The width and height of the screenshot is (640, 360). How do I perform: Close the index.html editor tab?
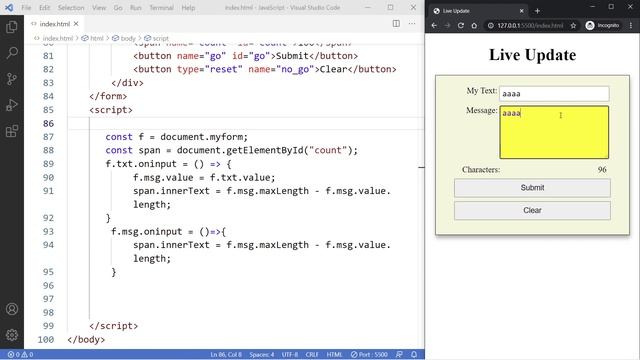pyautogui.click(x=76, y=24)
